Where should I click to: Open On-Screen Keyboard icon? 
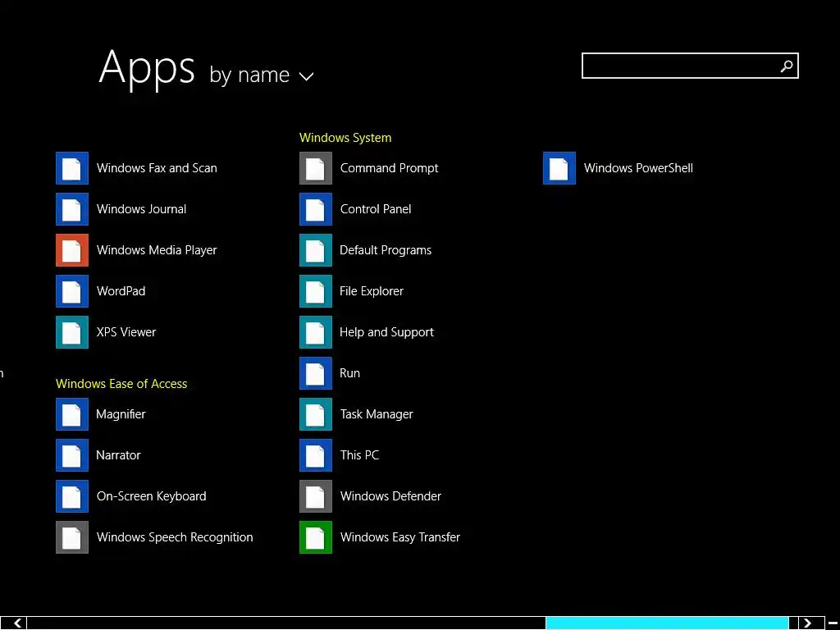[72, 496]
